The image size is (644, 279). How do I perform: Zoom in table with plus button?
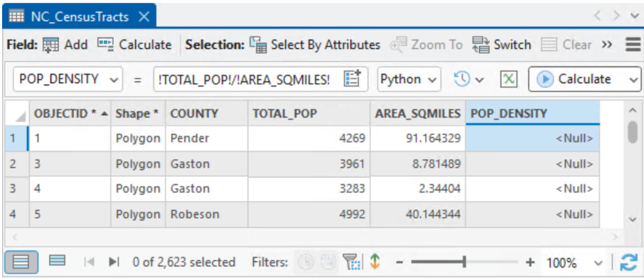[530, 262]
